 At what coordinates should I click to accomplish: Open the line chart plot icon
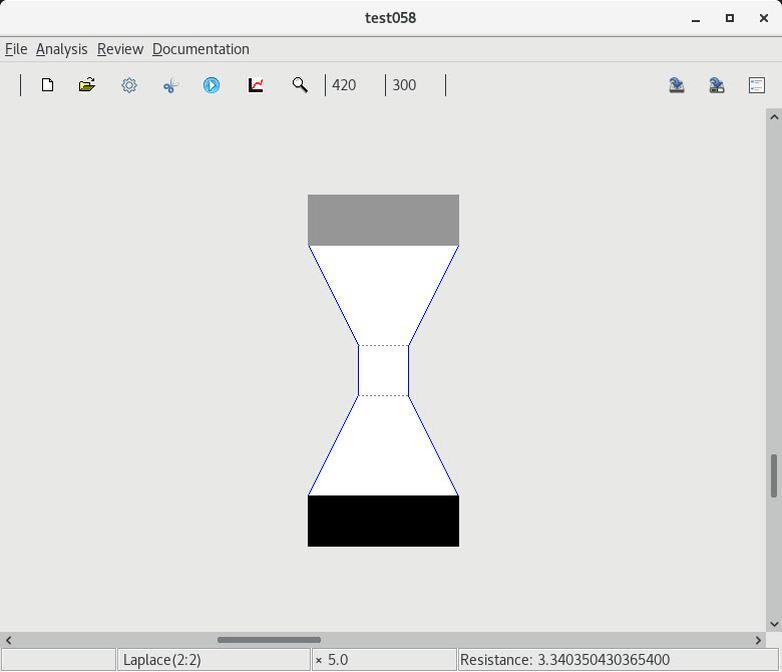tap(256, 85)
